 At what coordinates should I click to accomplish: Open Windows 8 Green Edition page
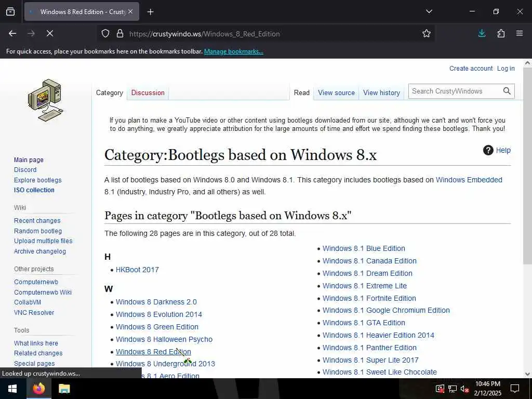point(157,327)
